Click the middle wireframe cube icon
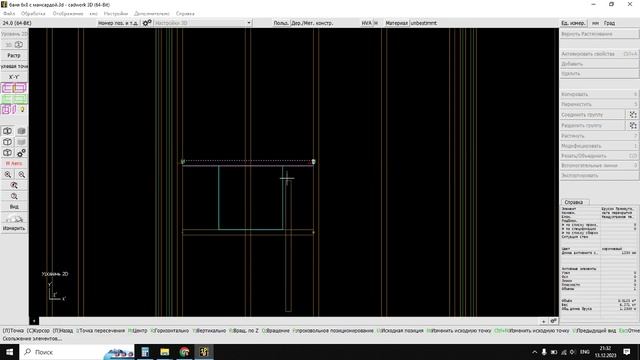This screenshot has height=360, width=640. pos(7,142)
